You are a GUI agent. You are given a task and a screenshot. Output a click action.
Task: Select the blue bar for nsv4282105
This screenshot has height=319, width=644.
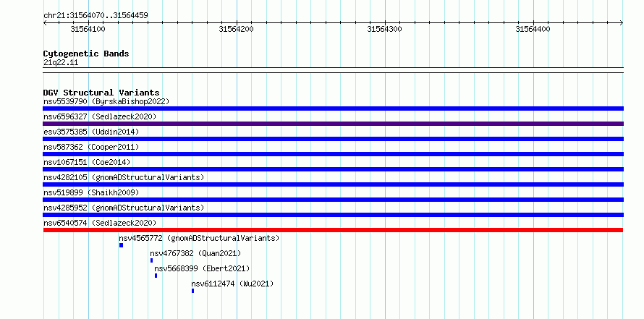[x=333, y=184]
